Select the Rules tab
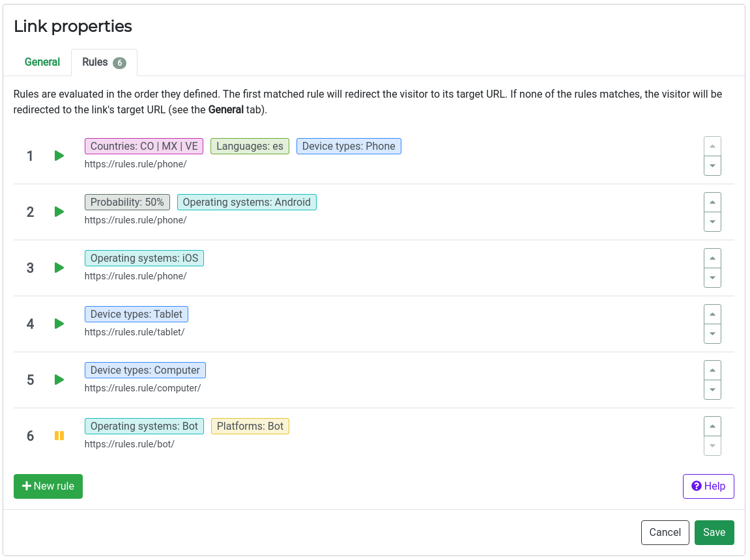Screen dimensions: 750x560 (104, 62)
